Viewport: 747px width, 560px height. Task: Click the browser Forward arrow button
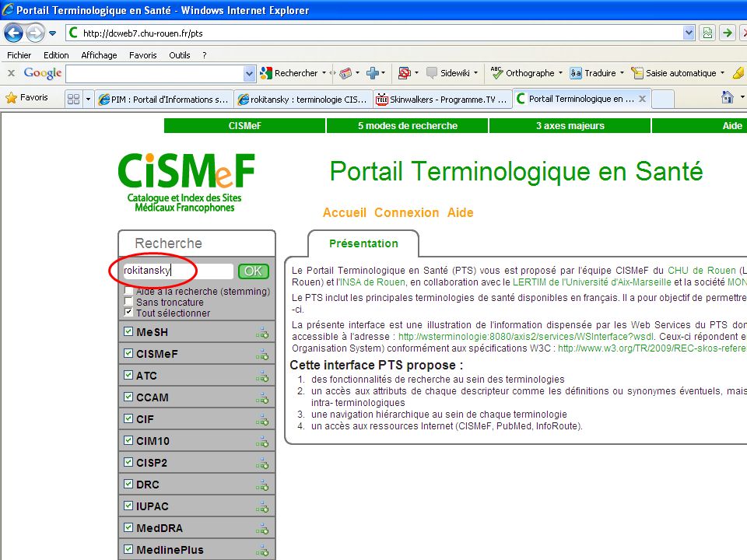click(x=35, y=33)
